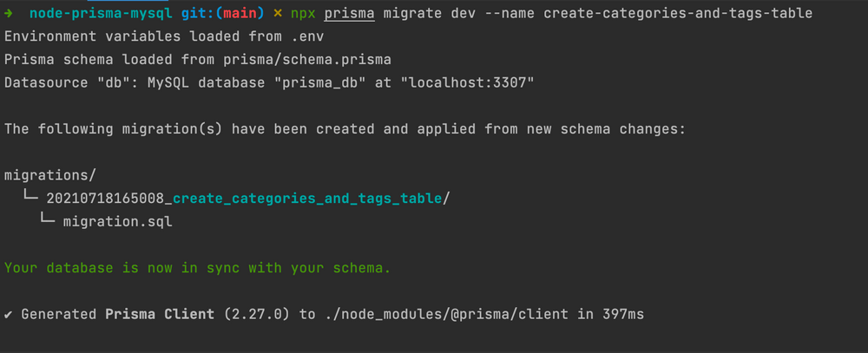Click the underlined 'prisma' command word

click(x=350, y=14)
